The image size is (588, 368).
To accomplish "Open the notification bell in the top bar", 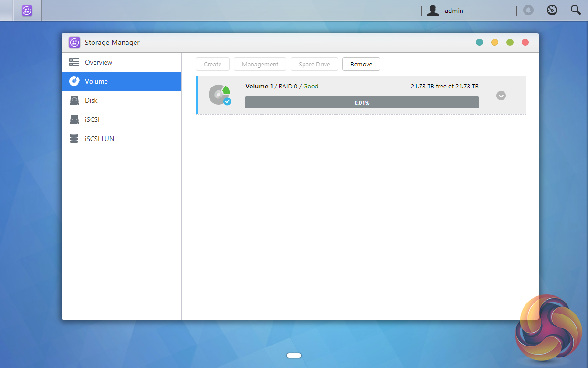I will 528,11.
